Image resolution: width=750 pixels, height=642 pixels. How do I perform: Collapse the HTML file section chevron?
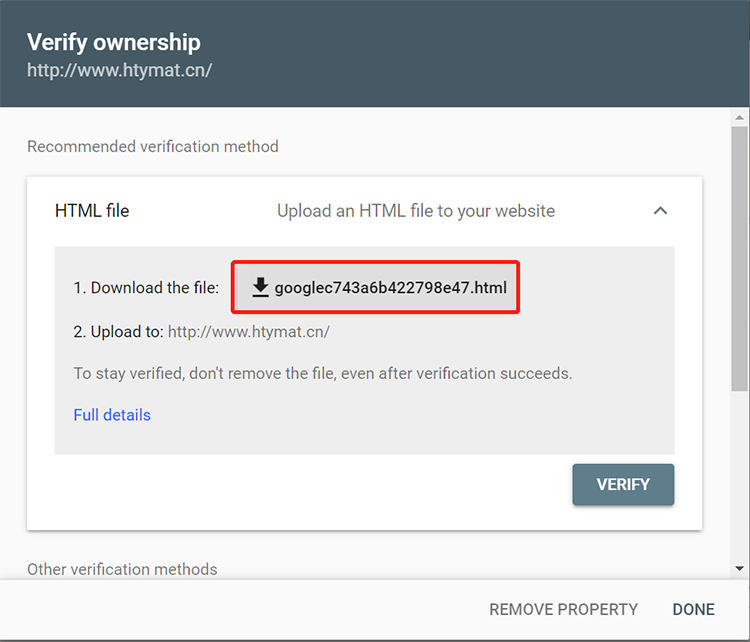[660, 211]
